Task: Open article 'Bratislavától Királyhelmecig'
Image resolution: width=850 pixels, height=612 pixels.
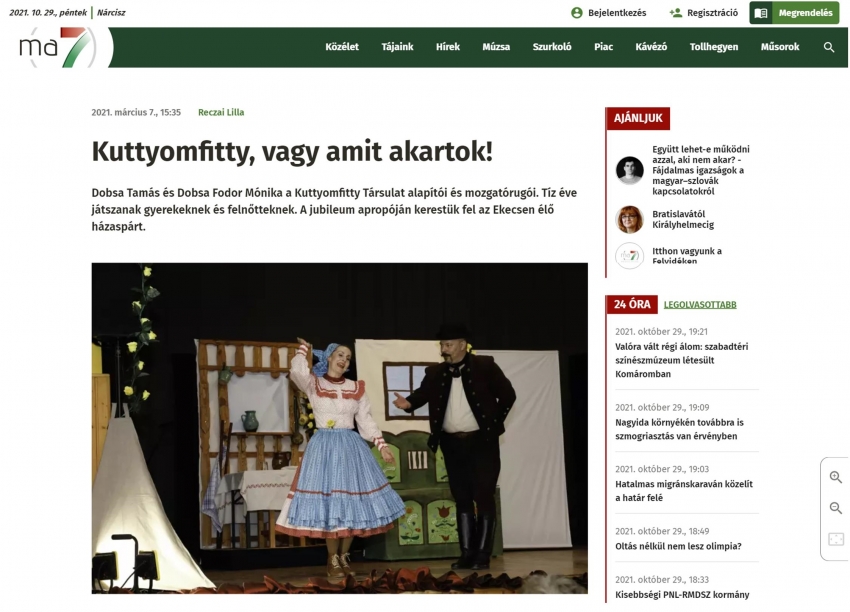Action: pos(683,220)
